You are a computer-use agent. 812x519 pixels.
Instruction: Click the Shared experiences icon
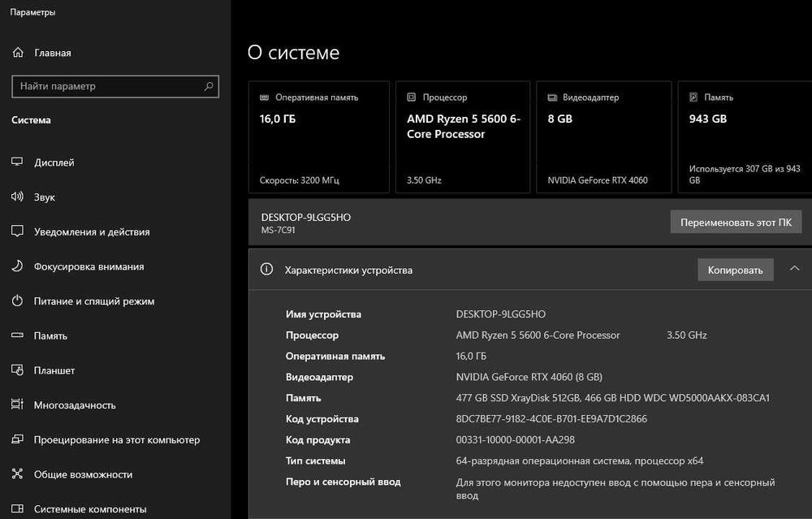click(17, 474)
